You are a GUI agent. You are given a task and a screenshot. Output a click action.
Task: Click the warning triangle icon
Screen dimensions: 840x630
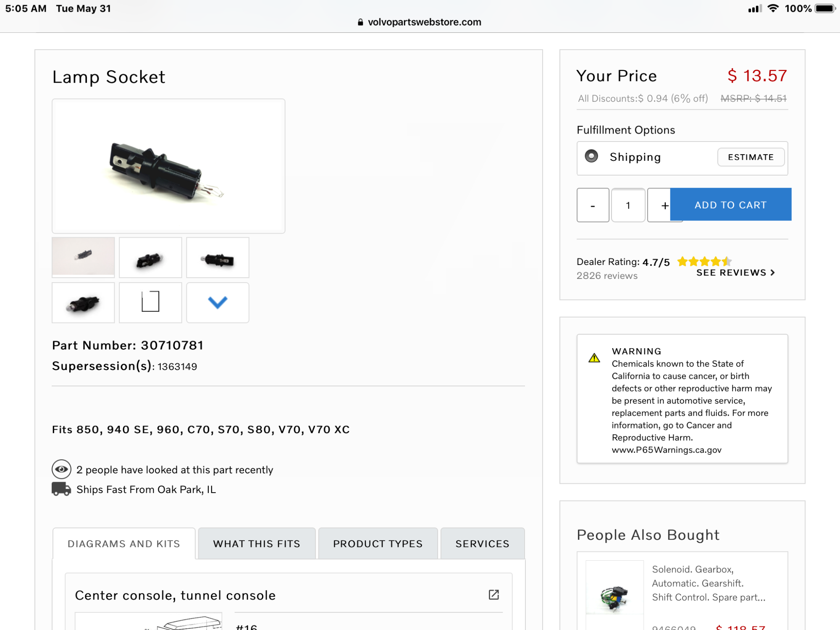click(594, 358)
